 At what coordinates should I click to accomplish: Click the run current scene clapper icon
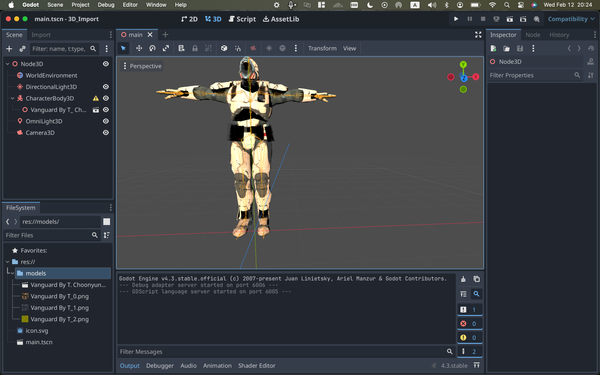point(510,19)
